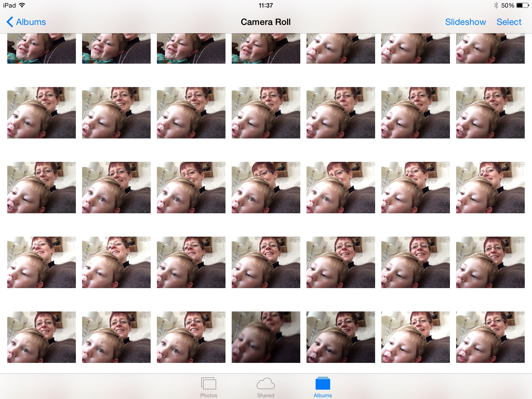This screenshot has height=399, width=532.
Task: Tap the Bluetooth status icon
Action: (x=496, y=5)
